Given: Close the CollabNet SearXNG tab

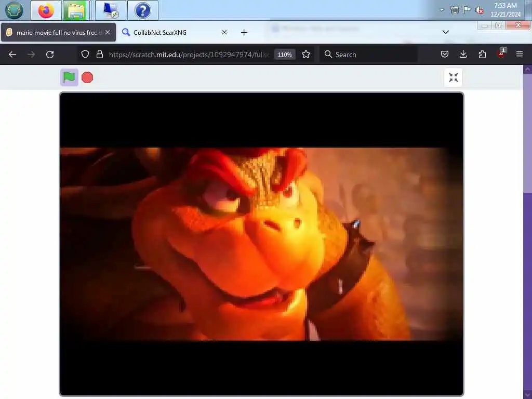Looking at the screenshot, I should tap(224, 32).
